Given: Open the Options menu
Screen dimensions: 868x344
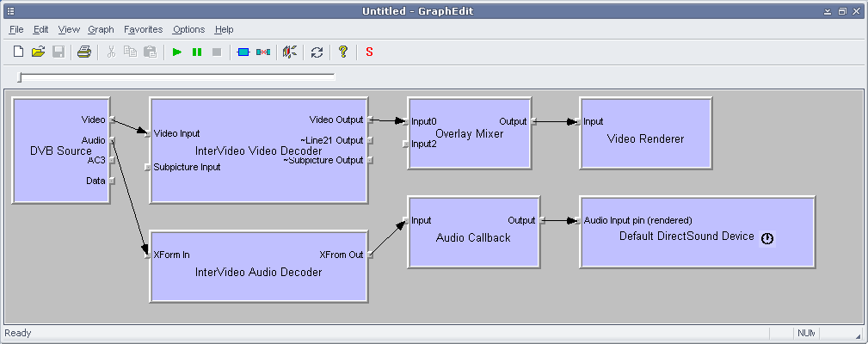Looking at the screenshot, I should [188, 29].
